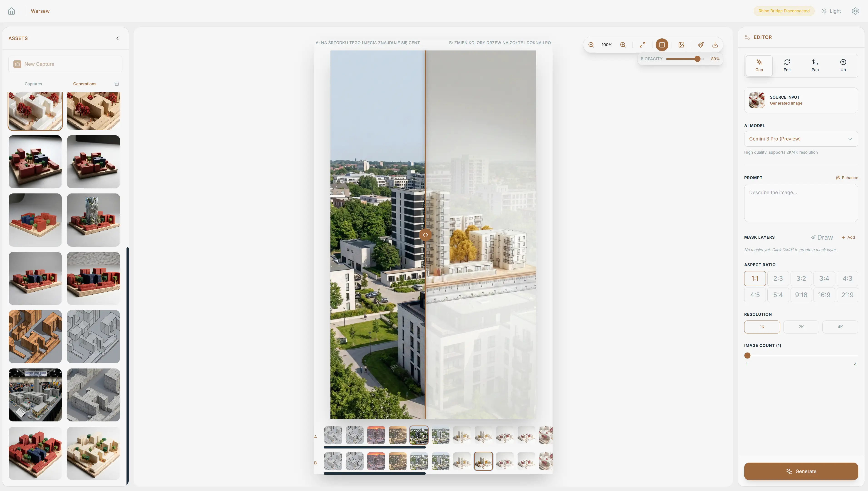This screenshot has width=868, height=491.
Task: Collapse the Assets panel with the chevron
Action: pyautogui.click(x=118, y=38)
